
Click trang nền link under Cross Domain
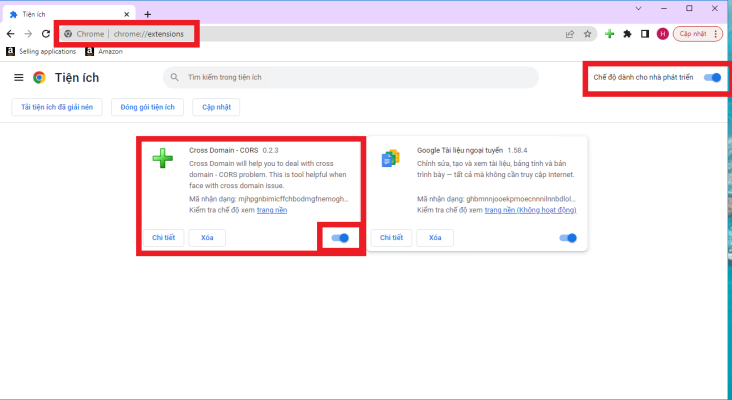[272, 210]
